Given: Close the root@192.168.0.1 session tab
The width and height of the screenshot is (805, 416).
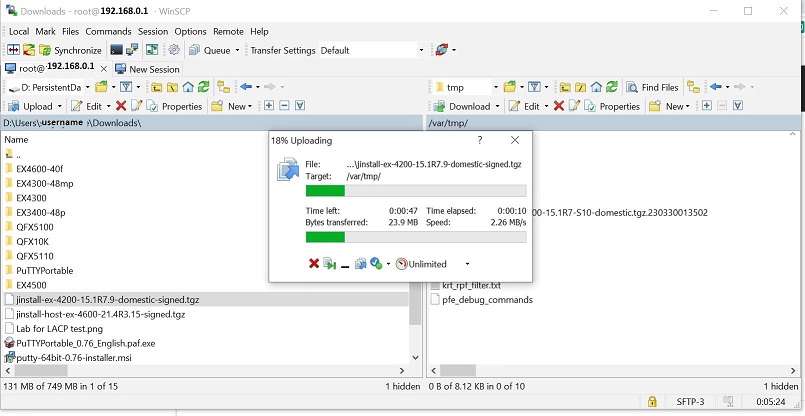Looking at the screenshot, I should tap(104, 68).
